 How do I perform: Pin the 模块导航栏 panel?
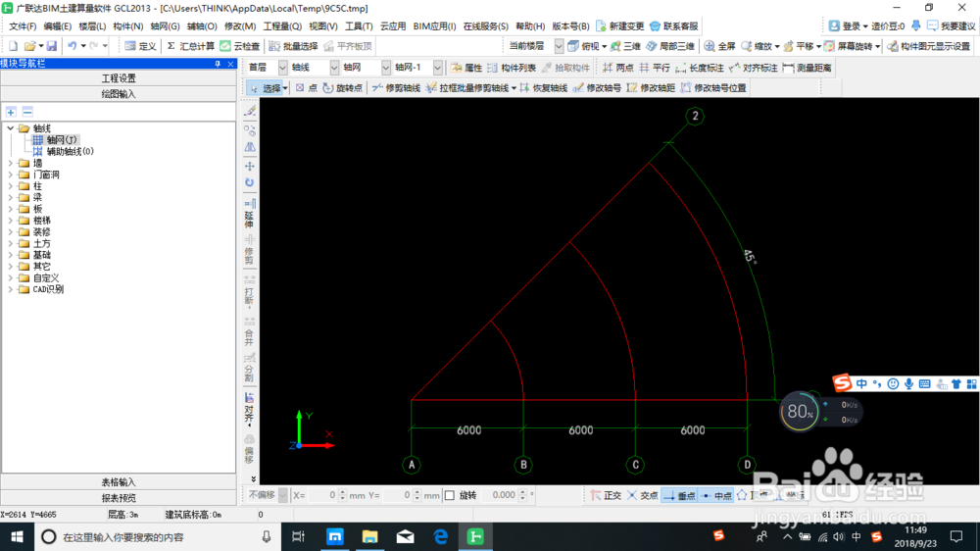tap(218, 64)
